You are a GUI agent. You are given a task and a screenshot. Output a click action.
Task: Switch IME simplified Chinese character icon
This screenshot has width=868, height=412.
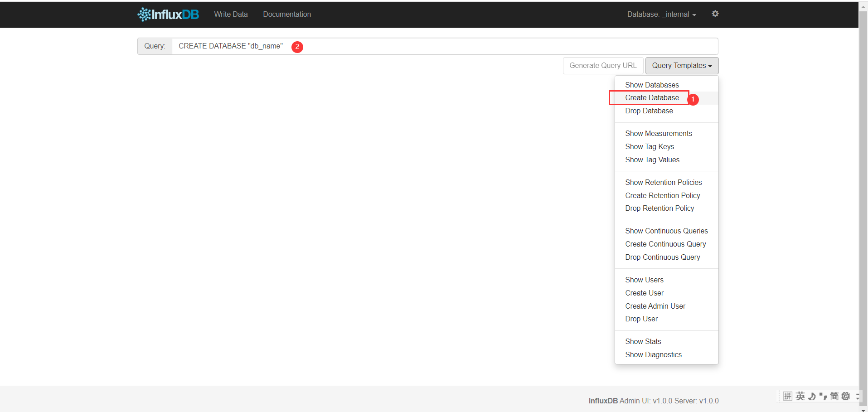pyautogui.click(x=834, y=396)
